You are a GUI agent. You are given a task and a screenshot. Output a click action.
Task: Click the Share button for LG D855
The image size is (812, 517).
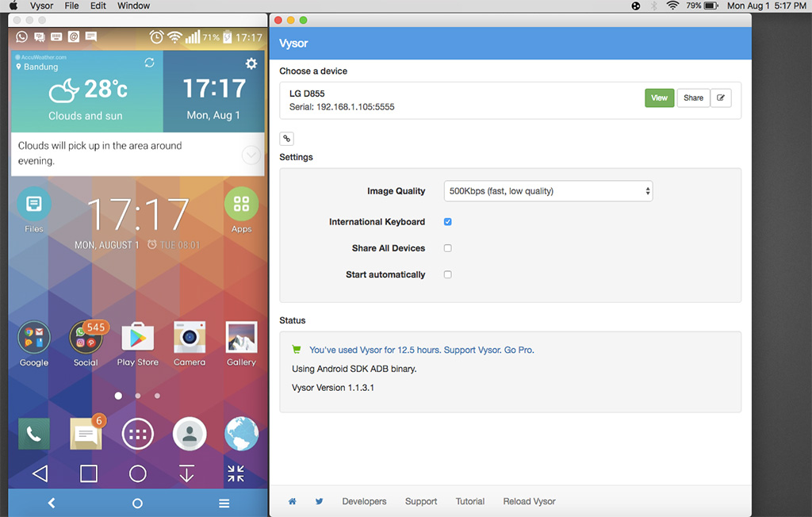point(693,98)
